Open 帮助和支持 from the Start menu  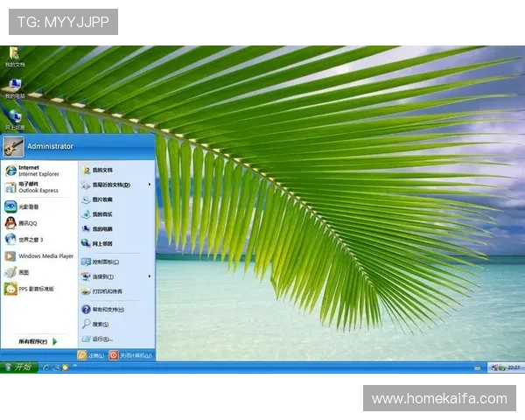pyautogui.click(x=107, y=309)
